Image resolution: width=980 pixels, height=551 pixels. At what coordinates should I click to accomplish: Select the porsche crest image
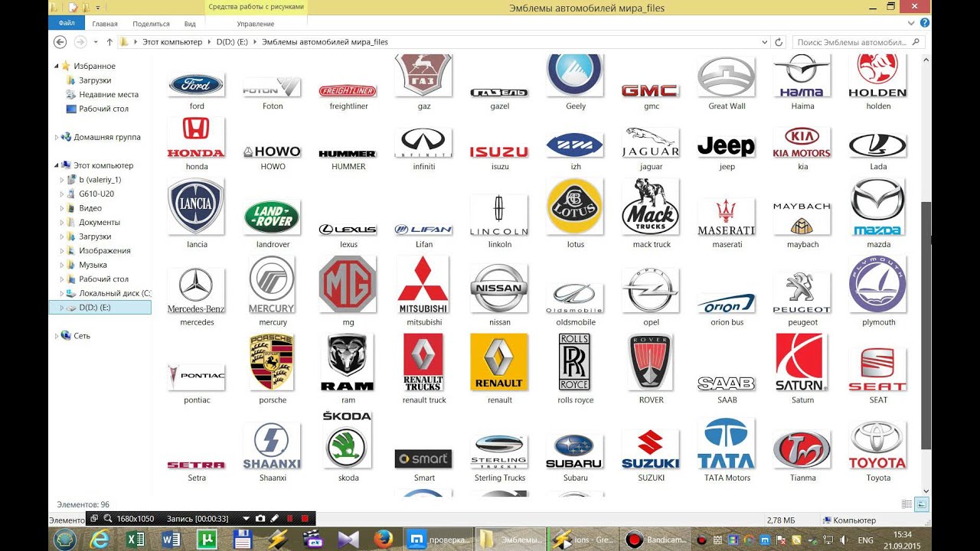point(272,361)
